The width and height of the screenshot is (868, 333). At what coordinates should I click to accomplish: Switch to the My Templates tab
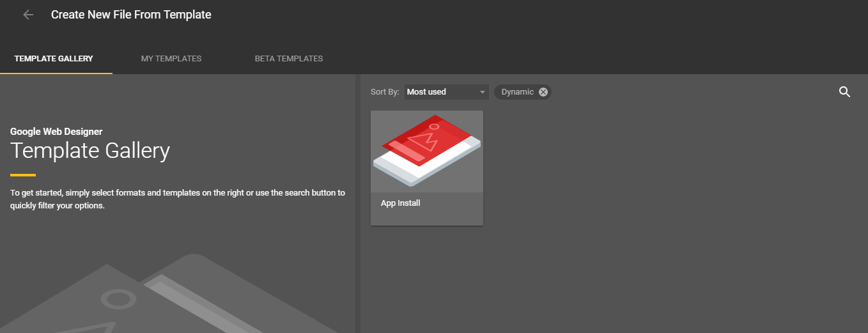point(171,59)
